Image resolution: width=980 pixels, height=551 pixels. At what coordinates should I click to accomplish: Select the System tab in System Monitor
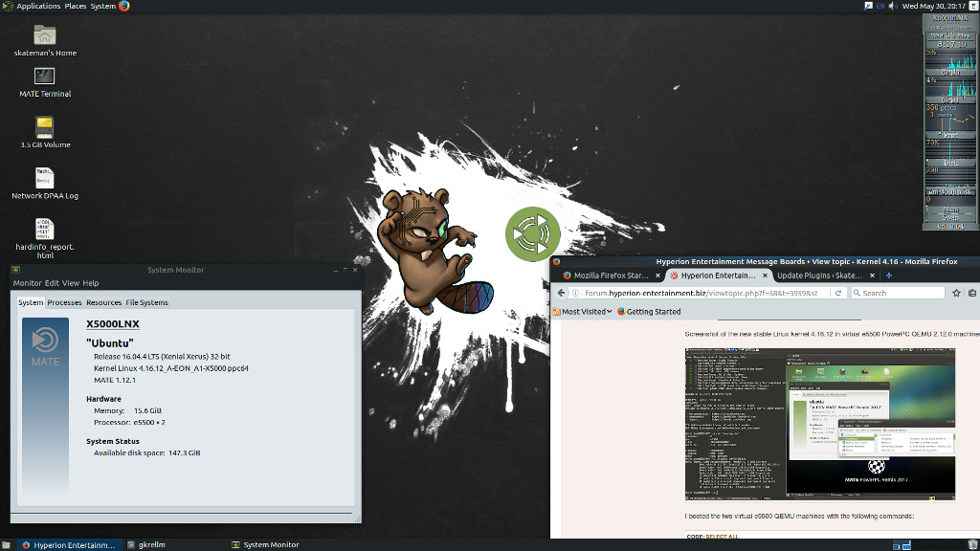tap(31, 302)
